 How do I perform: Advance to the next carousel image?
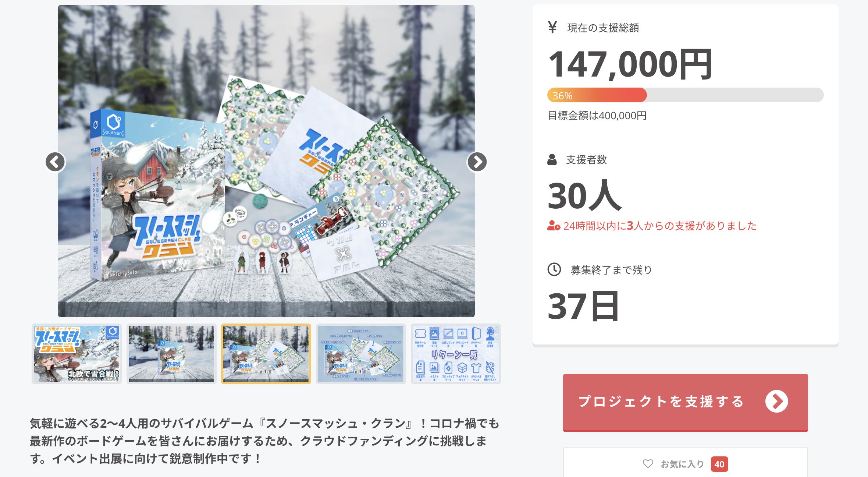coord(477,162)
